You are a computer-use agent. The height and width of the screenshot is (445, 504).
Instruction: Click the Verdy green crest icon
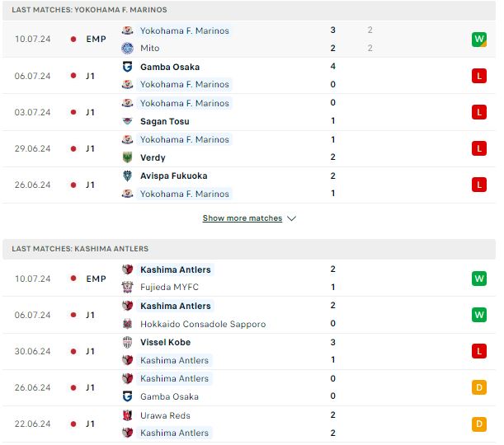(x=127, y=157)
